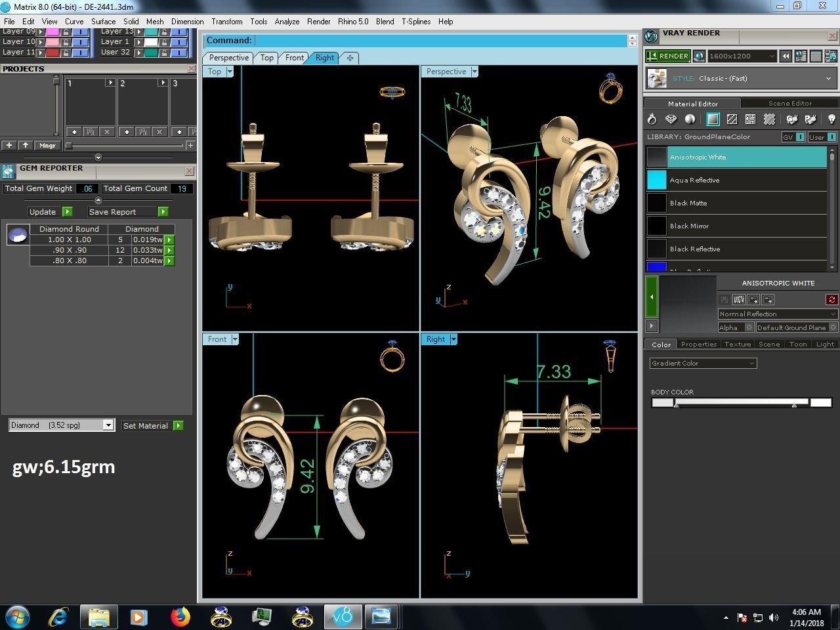840x630 pixels.
Task: Click the Mngr button in Projects
Action: [47, 146]
